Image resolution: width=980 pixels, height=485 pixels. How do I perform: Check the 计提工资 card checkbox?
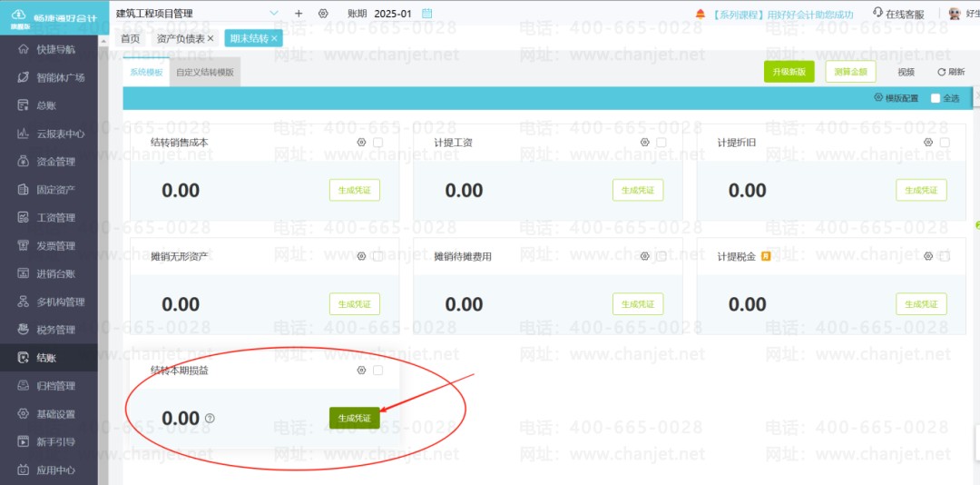(661, 143)
